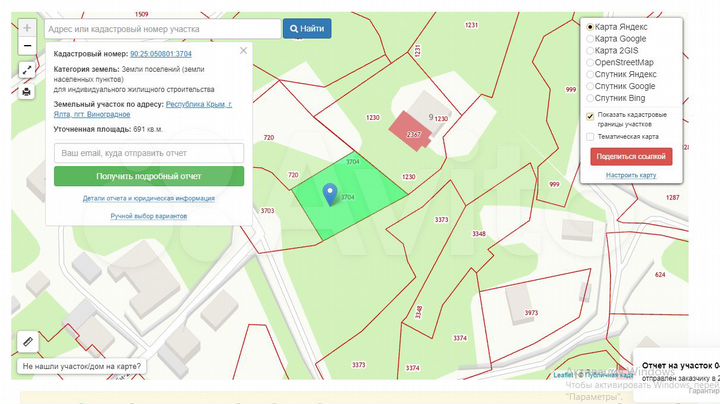
Task: Select red building parcel 2367
Action: click(410, 131)
